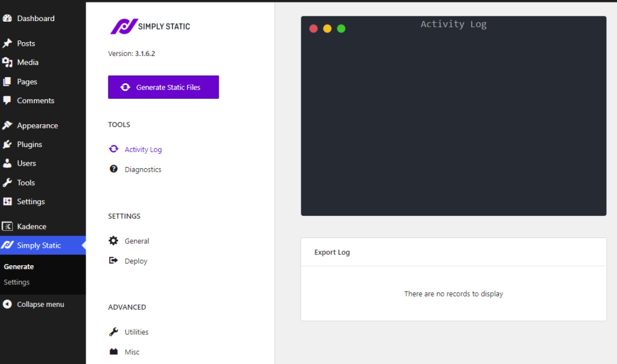Click the Posts pin icon

point(7,43)
